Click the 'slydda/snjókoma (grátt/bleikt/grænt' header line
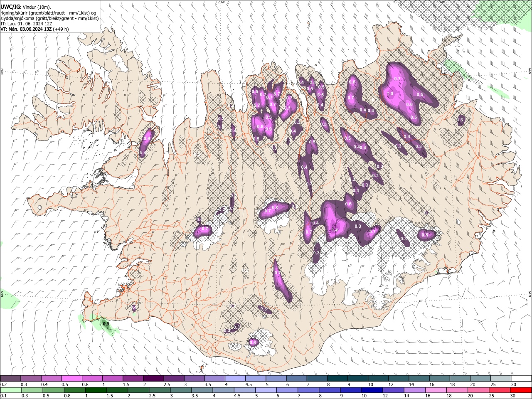Screen dimensions: 532x399 pyautogui.click(x=49, y=18)
